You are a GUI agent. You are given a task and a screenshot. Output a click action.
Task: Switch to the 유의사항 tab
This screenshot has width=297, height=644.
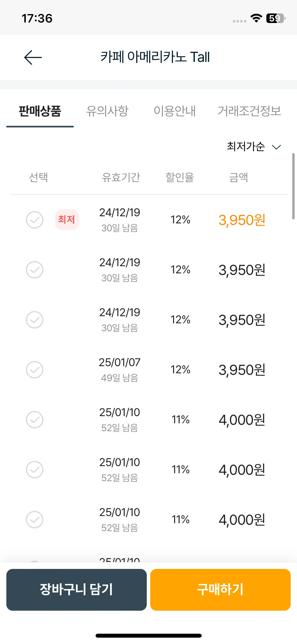click(107, 111)
